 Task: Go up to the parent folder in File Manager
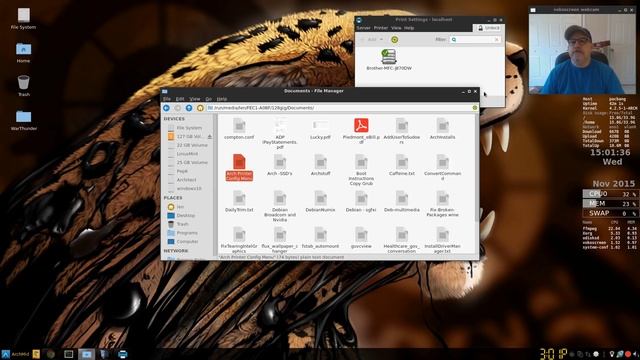pos(189,108)
